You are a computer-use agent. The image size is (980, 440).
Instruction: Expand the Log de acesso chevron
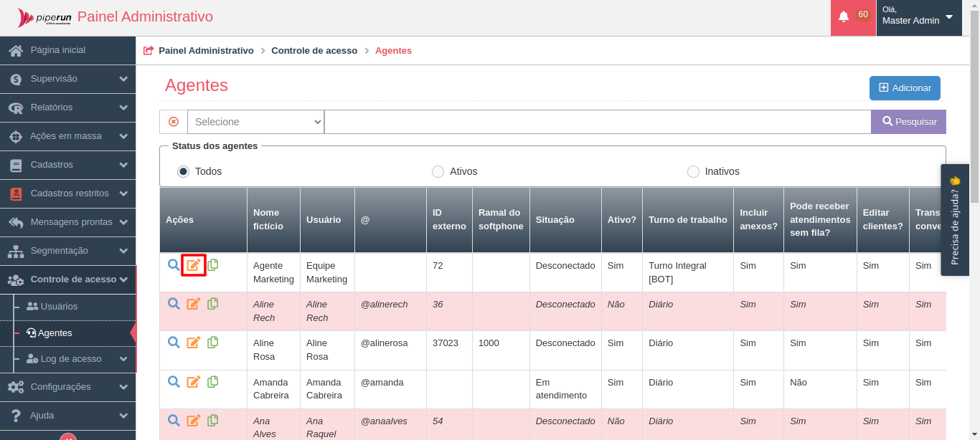(x=123, y=359)
